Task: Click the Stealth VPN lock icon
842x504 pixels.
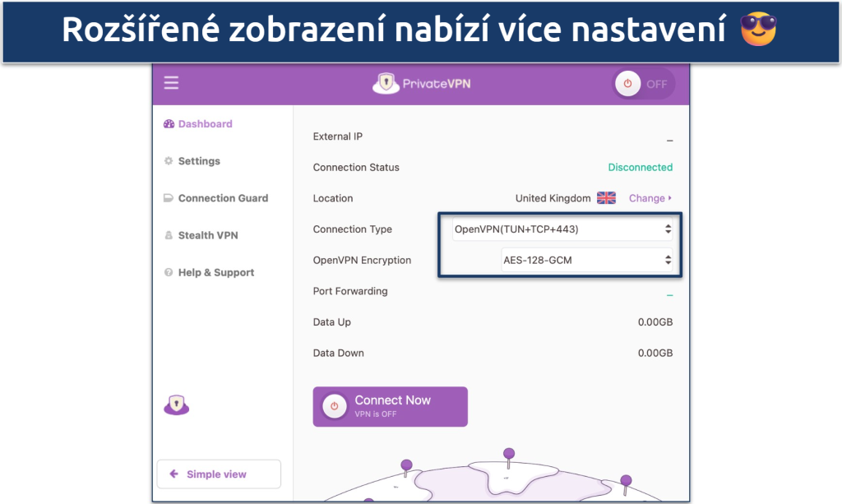Action: point(169,236)
